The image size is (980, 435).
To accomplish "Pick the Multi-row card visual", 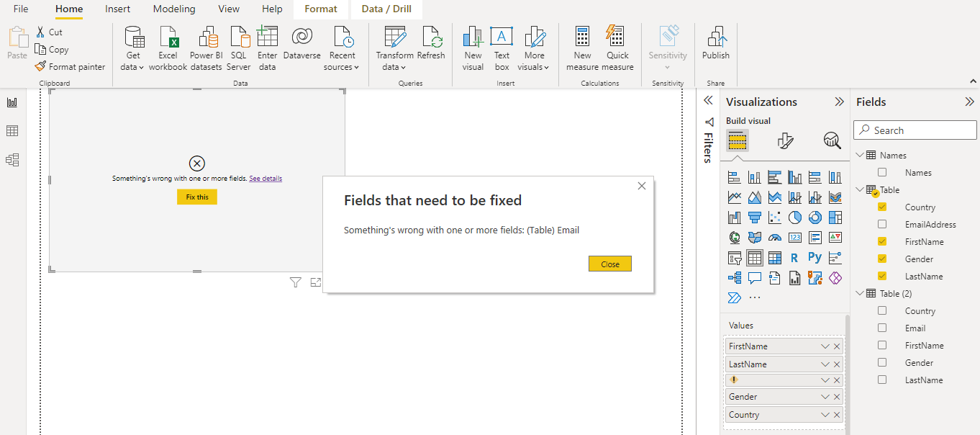I will [815, 238].
